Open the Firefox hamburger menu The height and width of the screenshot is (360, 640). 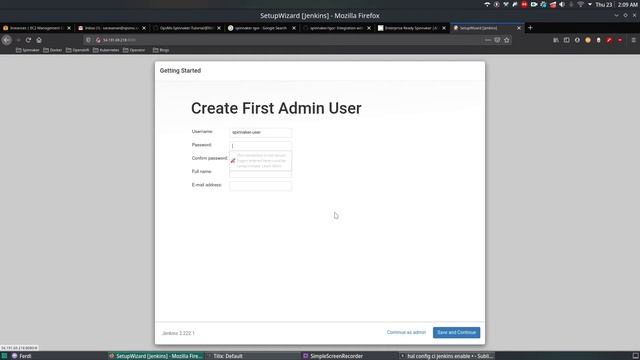(x=633, y=40)
